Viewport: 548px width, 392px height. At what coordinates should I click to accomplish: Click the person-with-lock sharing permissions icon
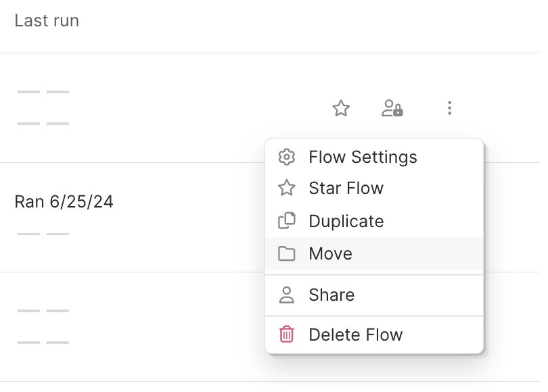[x=392, y=108]
